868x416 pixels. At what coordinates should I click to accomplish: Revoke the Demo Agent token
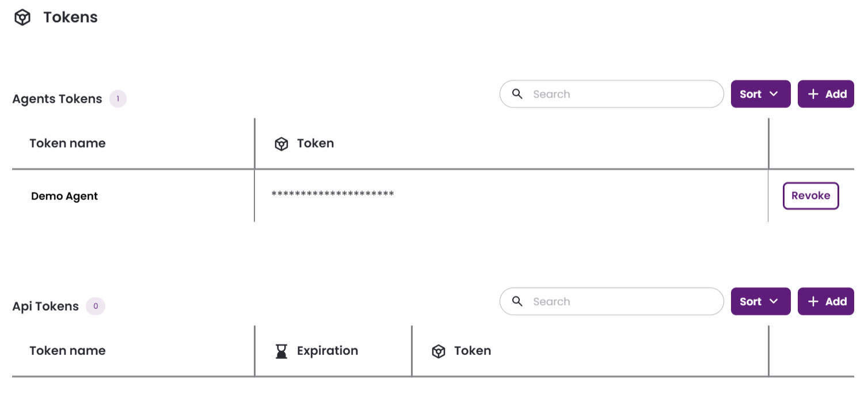[x=810, y=196]
